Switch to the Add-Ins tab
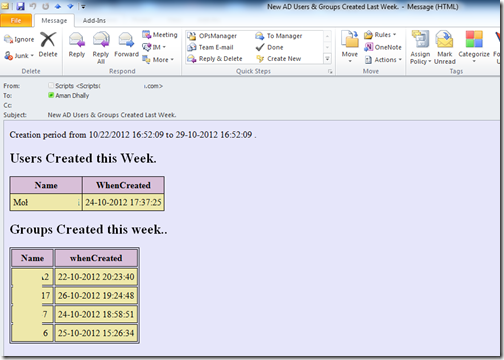Viewport: 504px width, 360px height. tap(94, 20)
